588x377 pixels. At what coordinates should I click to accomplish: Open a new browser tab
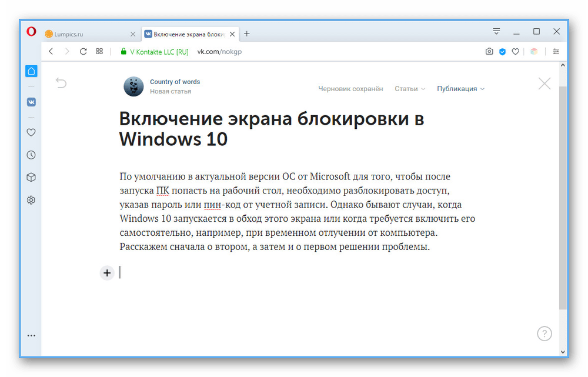[247, 34]
